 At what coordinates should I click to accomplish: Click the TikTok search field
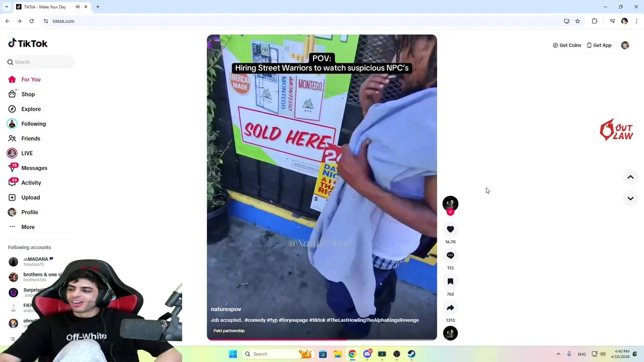click(40, 62)
